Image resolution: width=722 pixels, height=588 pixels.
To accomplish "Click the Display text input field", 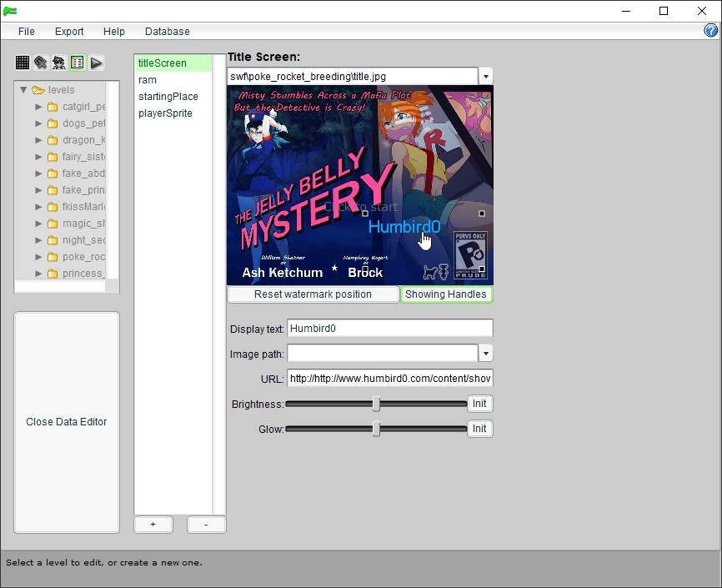I will click(389, 329).
